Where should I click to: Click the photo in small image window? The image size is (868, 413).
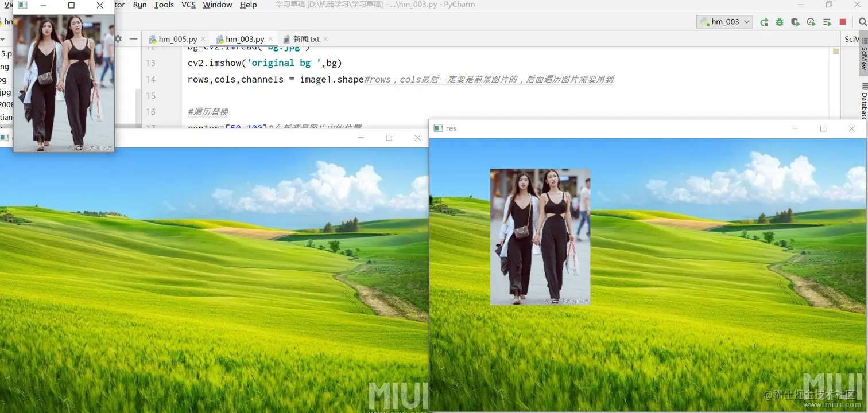tap(64, 83)
